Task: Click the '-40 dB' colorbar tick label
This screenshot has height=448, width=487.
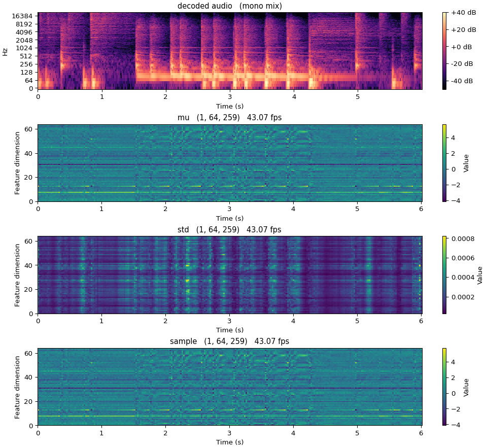Action: click(x=462, y=81)
